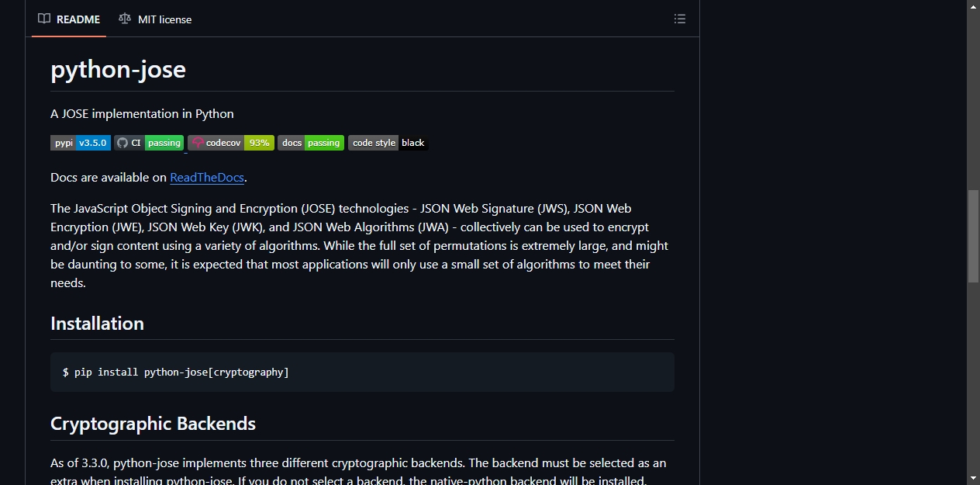Click the docs passing badge
The width and height of the screenshot is (980, 485).
pos(311,143)
